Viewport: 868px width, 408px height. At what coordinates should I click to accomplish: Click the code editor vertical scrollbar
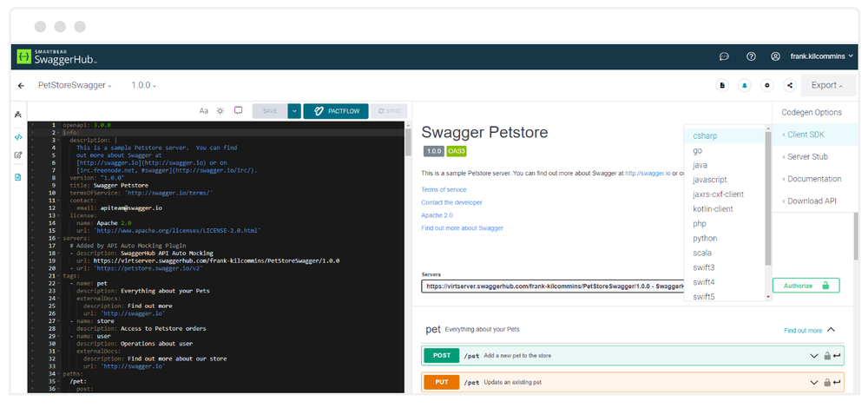[x=408, y=142]
